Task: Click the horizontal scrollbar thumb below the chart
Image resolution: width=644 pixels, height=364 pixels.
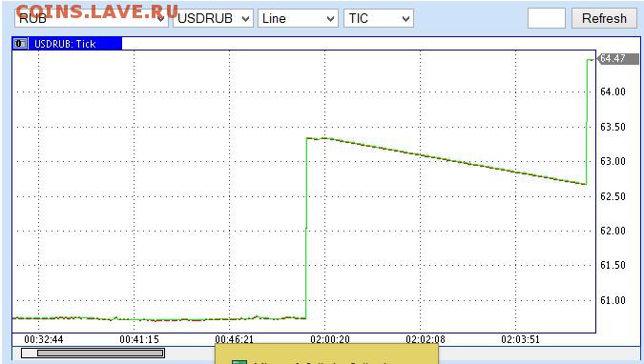Action: tap(100, 353)
